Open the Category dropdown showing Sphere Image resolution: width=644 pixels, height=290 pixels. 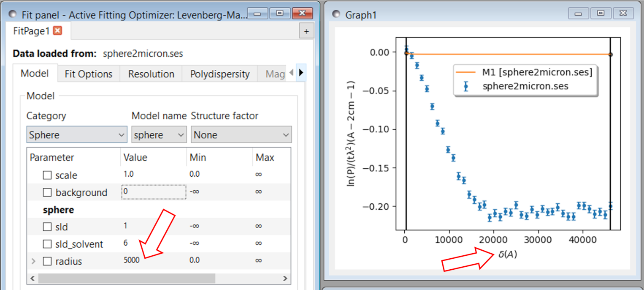(x=76, y=135)
